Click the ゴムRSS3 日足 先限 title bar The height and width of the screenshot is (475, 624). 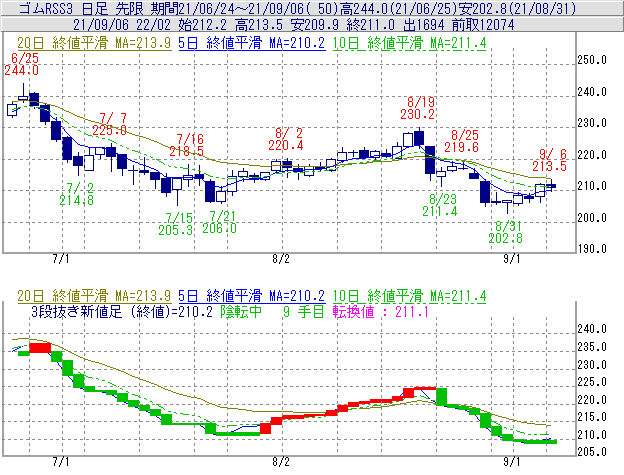pos(312,8)
